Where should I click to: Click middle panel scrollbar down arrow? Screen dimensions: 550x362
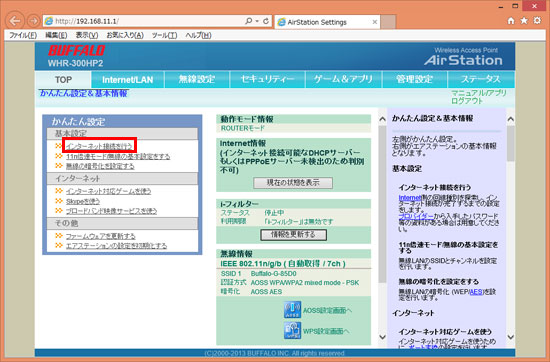382,337
